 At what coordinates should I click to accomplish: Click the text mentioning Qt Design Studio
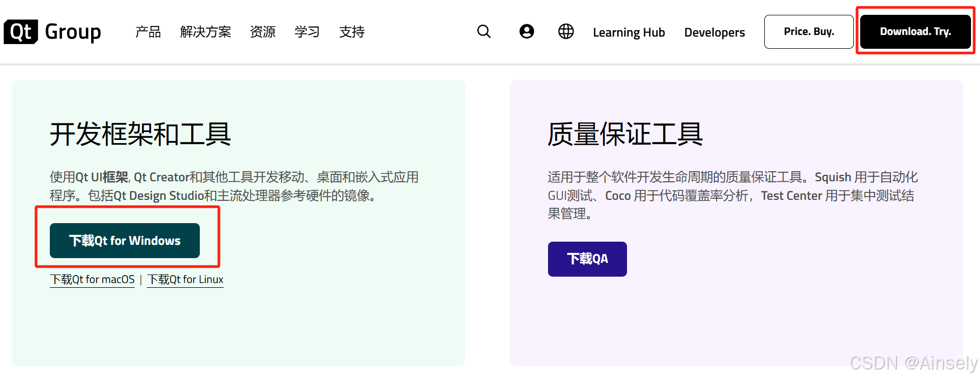click(x=234, y=186)
